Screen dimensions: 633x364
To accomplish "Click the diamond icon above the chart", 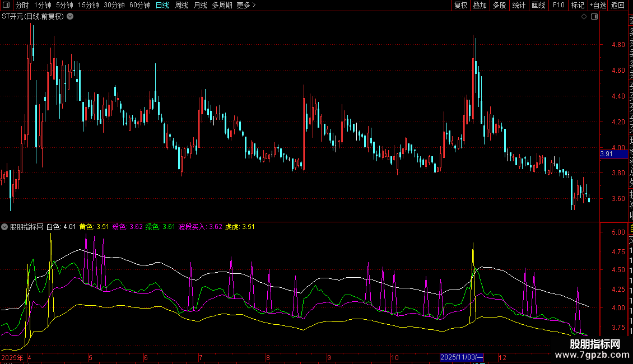I will coord(584,17).
